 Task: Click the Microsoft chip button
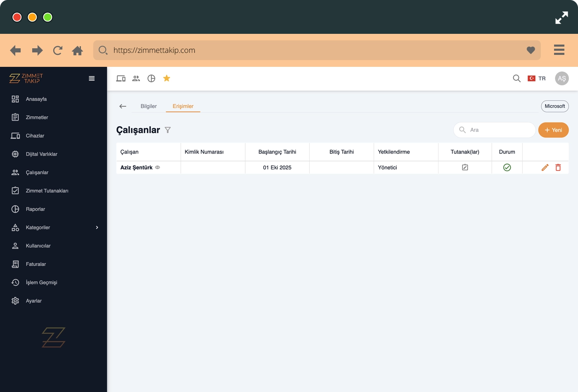tap(555, 106)
